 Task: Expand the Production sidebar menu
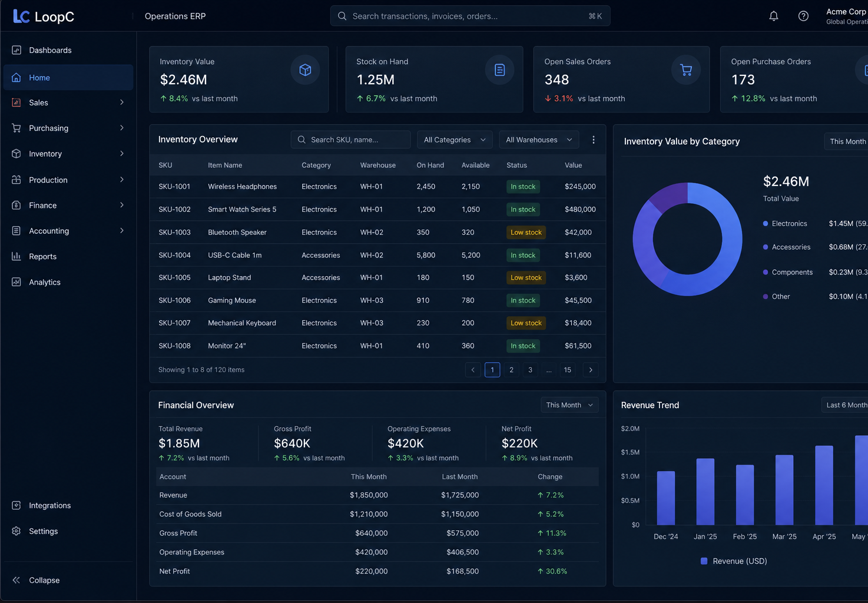coord(122,180)
